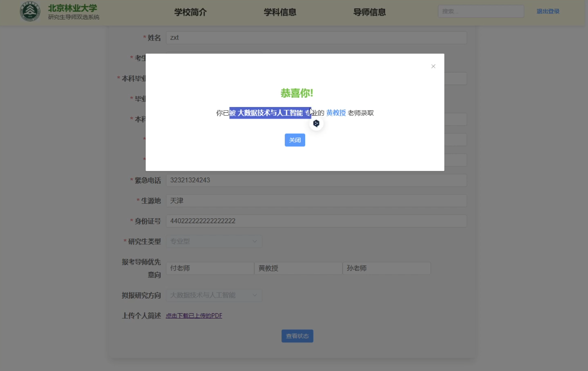
Task: Close the congratulations dialog with the X
Action: point(433,66)
